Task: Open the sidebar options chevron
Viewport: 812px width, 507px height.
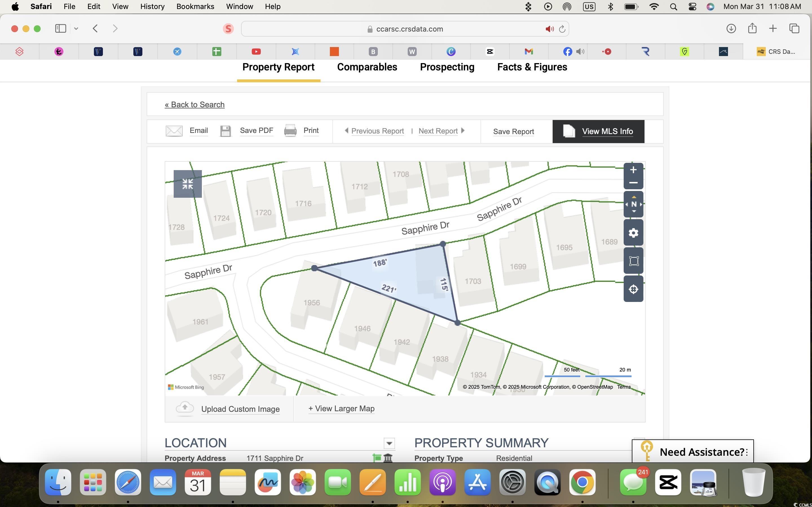Action: pos(76,28)
